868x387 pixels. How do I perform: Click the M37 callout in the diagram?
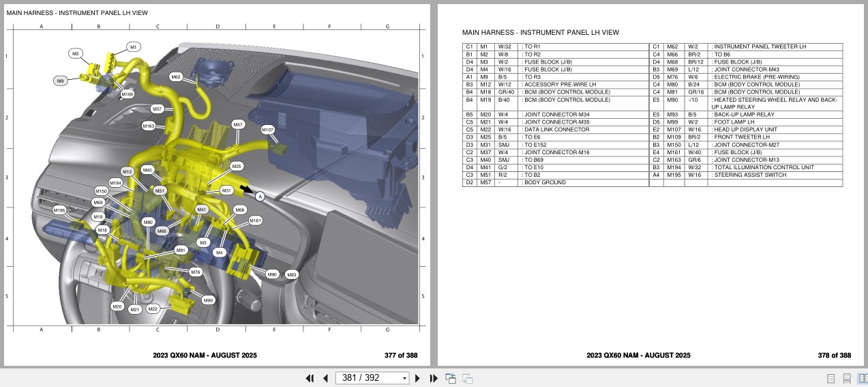(x=157, y=109)
